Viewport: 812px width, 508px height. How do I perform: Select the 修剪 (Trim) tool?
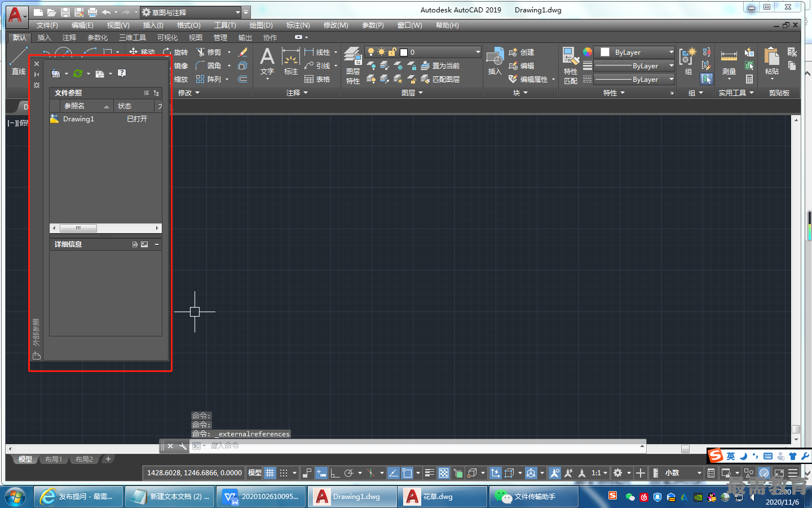[x=209, y=52]
